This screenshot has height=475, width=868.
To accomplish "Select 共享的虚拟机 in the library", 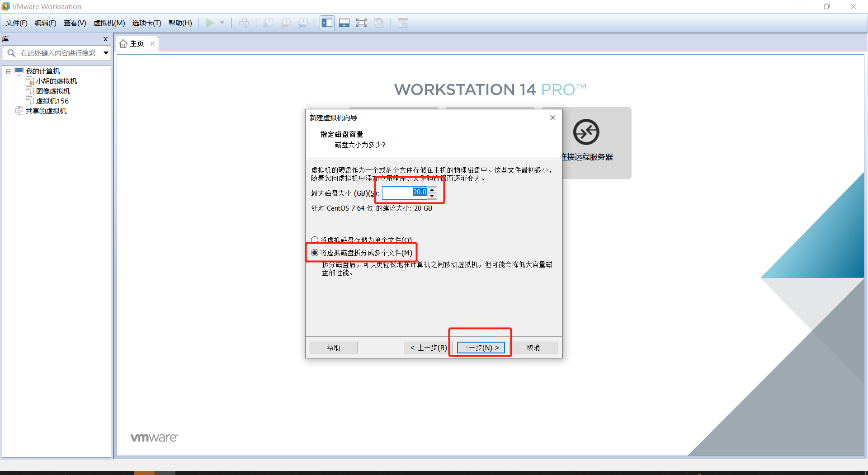I will [x=46, y=111].
